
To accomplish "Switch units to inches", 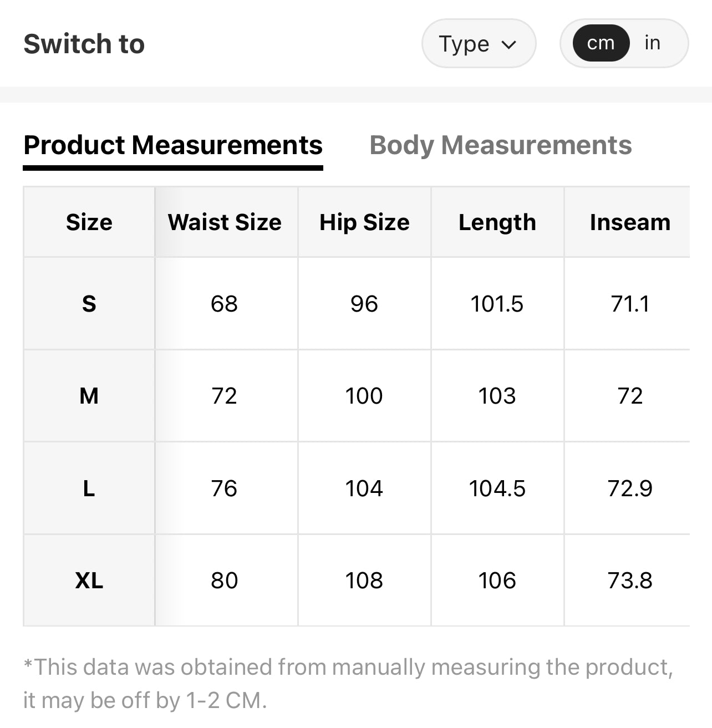I will 653,43.
